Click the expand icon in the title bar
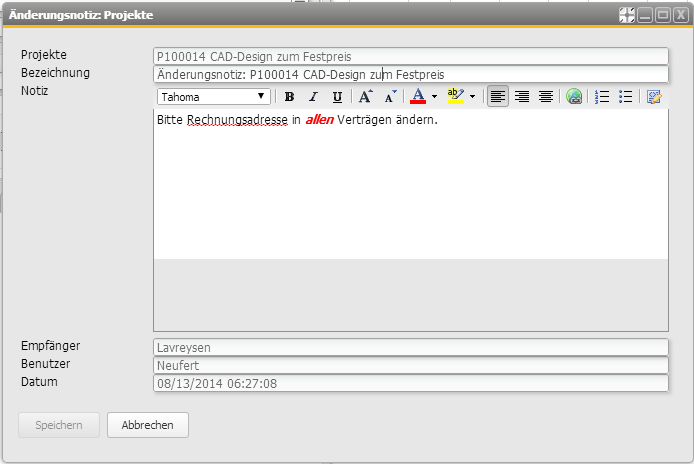Image resolution: width=694 pixels, height=464 pixels. 627,15
